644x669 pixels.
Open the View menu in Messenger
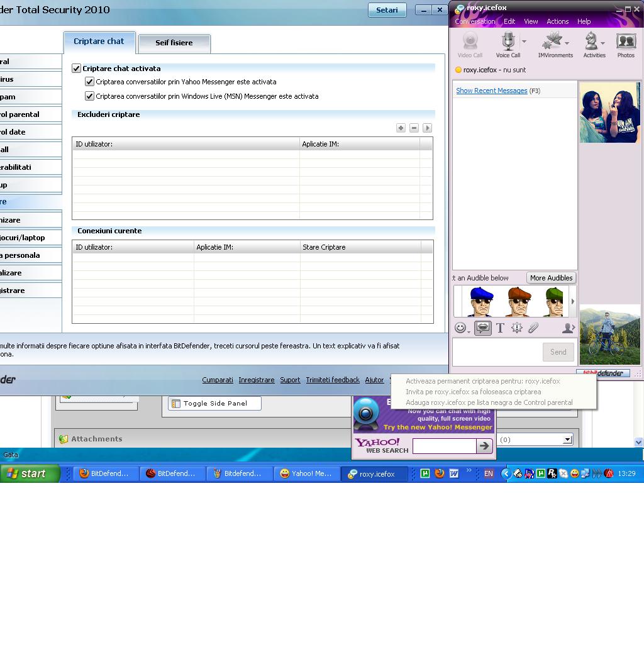coord(531,21)
